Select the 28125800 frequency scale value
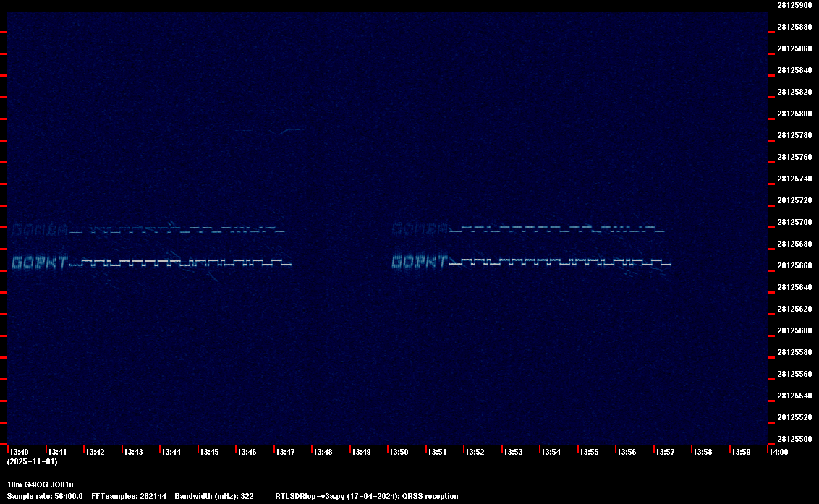Screen dimensions: 819x504 click(795, 114)
